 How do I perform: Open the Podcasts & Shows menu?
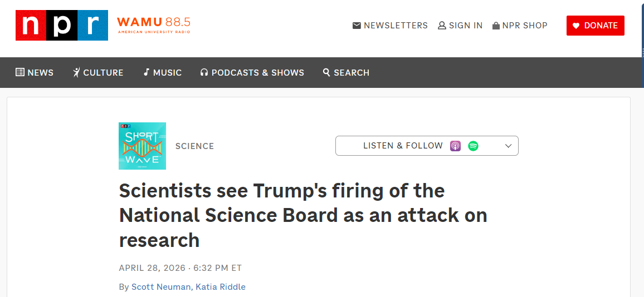tap(252, 72)
